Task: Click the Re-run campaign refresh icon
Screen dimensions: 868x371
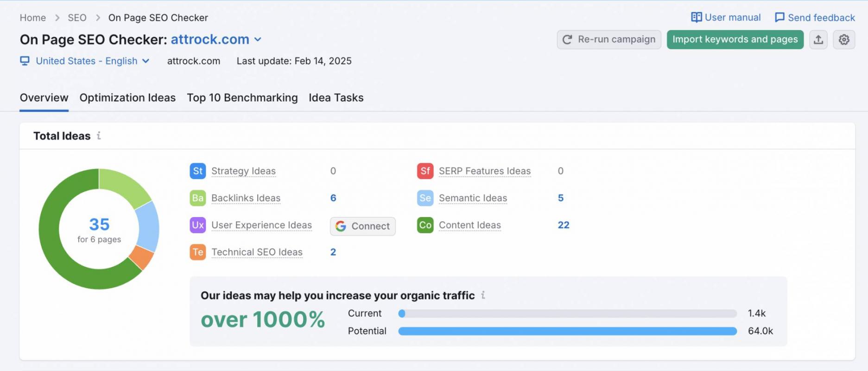Action: 567,39
